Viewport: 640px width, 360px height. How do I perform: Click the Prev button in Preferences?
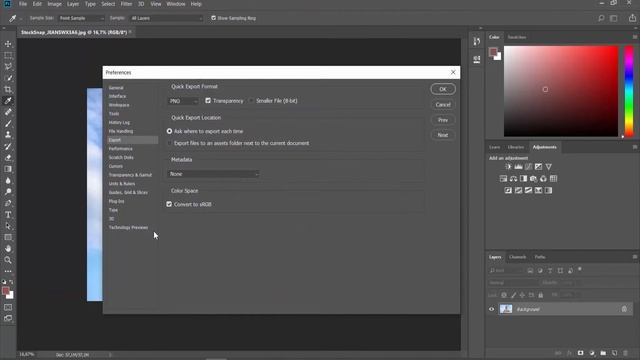click(443, 120)
